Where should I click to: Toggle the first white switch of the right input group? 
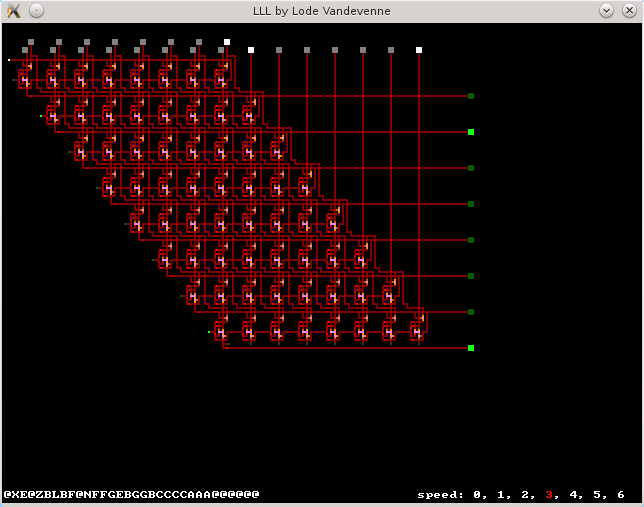click(251, 50)
